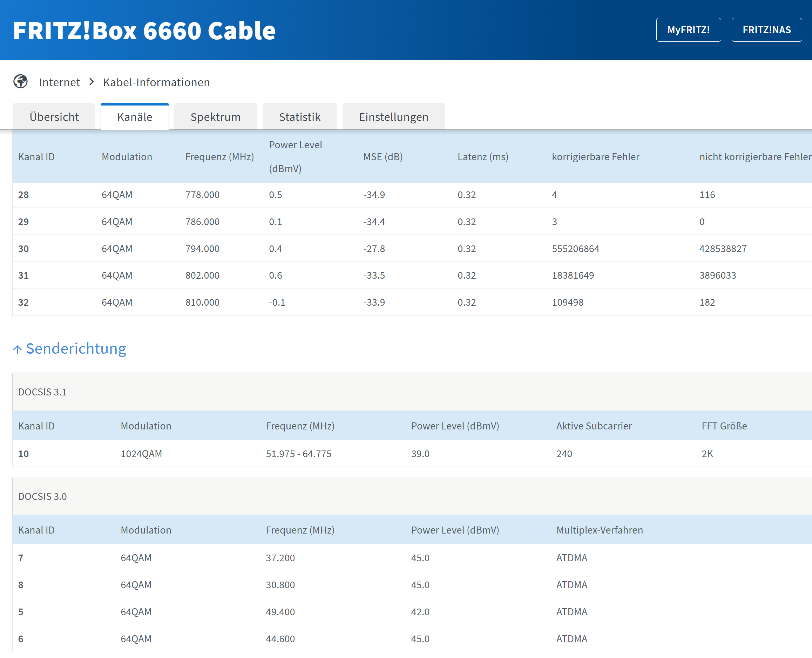Viewport: 812px width, 658px height.
Task: Click the up-arrow icon next to Senderichtung
Action: click(x=18, y=349)
